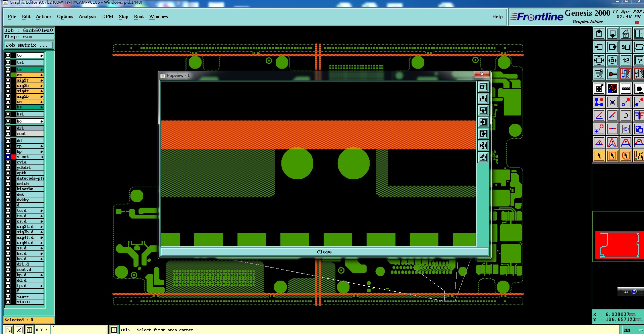Open the wrench and palette settings icon
The width and height of the screenshot is (644, 334).
click(x=599, y=74)
